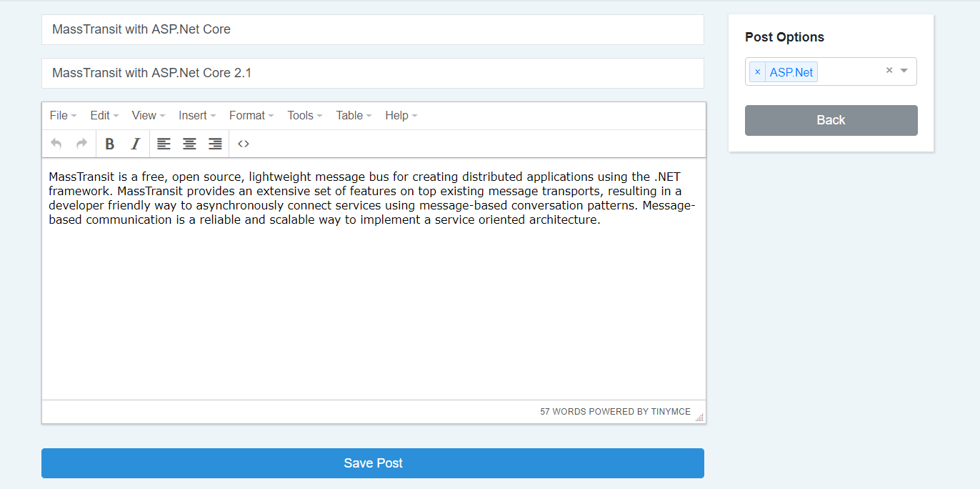This screenshot has width=980, height=489.
Task: Toggle Italic formatting
Action: point(135,144)
